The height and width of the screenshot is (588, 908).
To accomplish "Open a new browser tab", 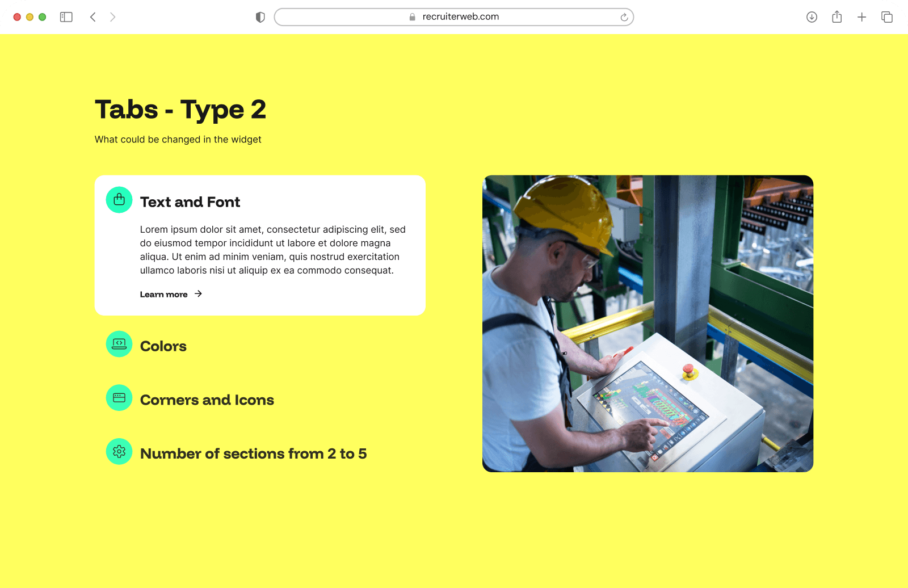I will pos(861,17).
